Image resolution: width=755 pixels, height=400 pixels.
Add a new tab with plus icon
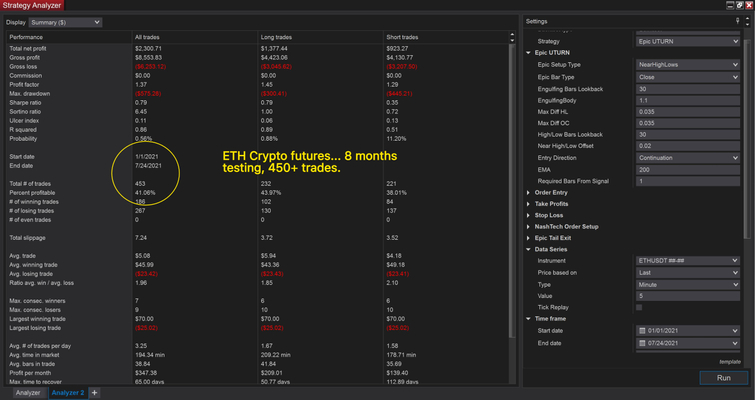[x=95, y=393]
